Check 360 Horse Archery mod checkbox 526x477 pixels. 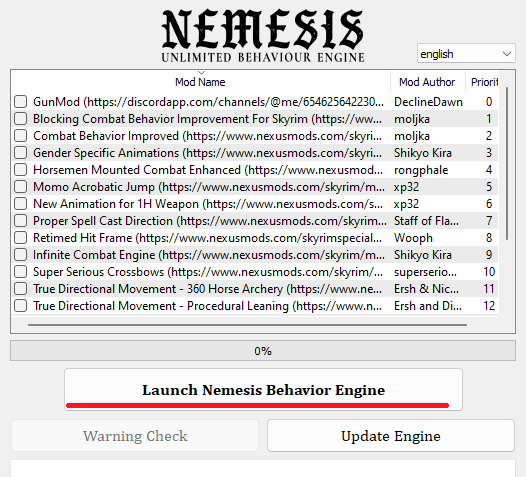point(20,288)
